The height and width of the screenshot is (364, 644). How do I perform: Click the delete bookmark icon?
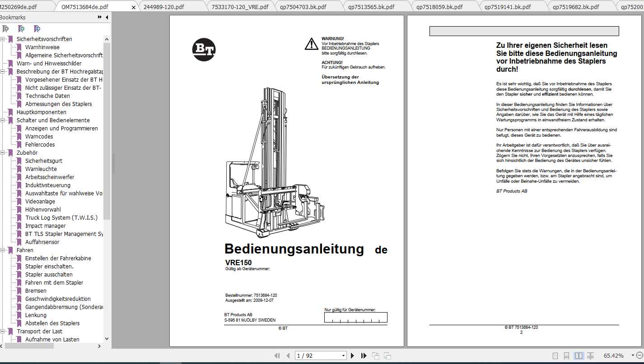point(5,29)
